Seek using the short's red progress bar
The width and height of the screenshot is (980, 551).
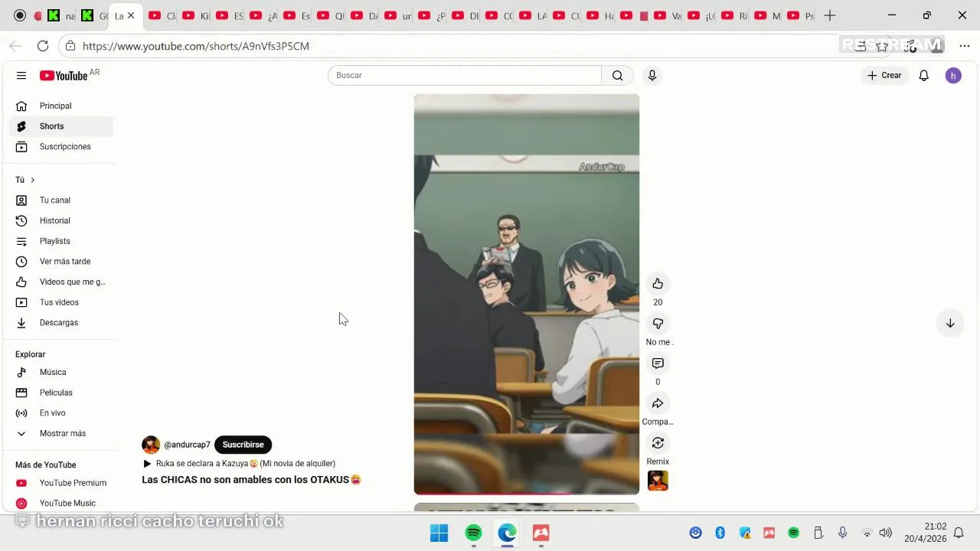click(527, 494)
